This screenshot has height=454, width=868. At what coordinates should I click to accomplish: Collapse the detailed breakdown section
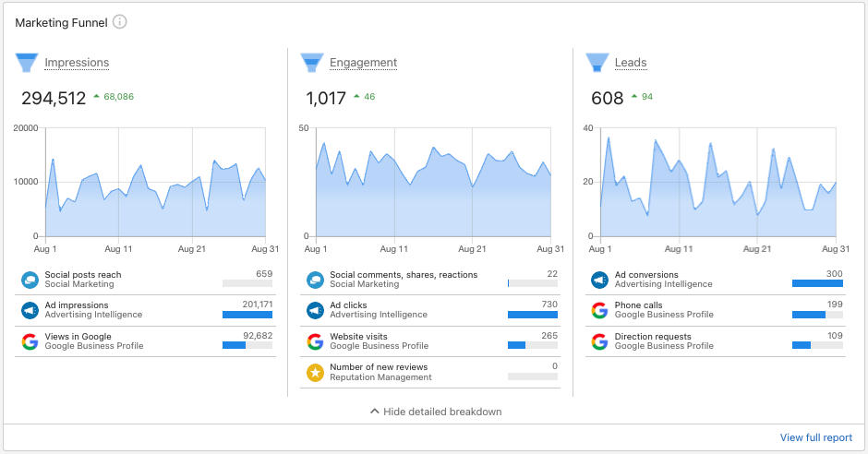(x=435, y=412)
